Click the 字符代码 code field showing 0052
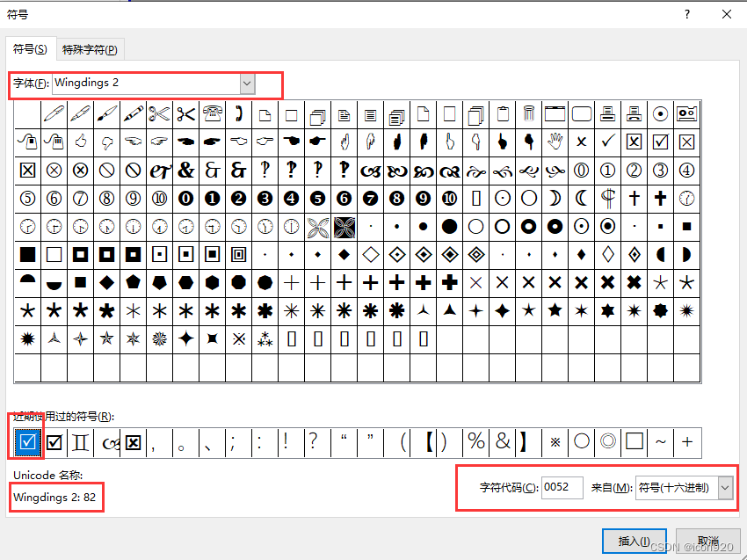Screen dimensions: 747x560 tap(562, 488)
